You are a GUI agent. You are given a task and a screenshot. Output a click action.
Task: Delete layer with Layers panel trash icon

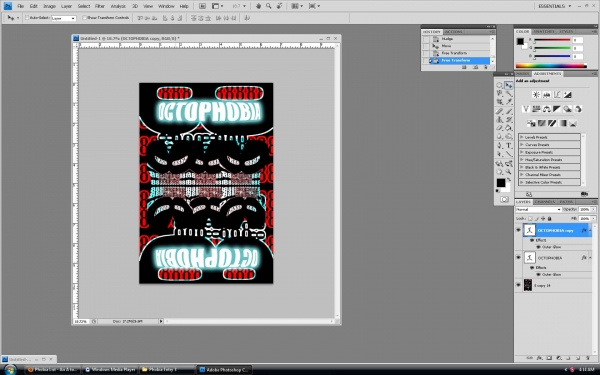[588, 358]
